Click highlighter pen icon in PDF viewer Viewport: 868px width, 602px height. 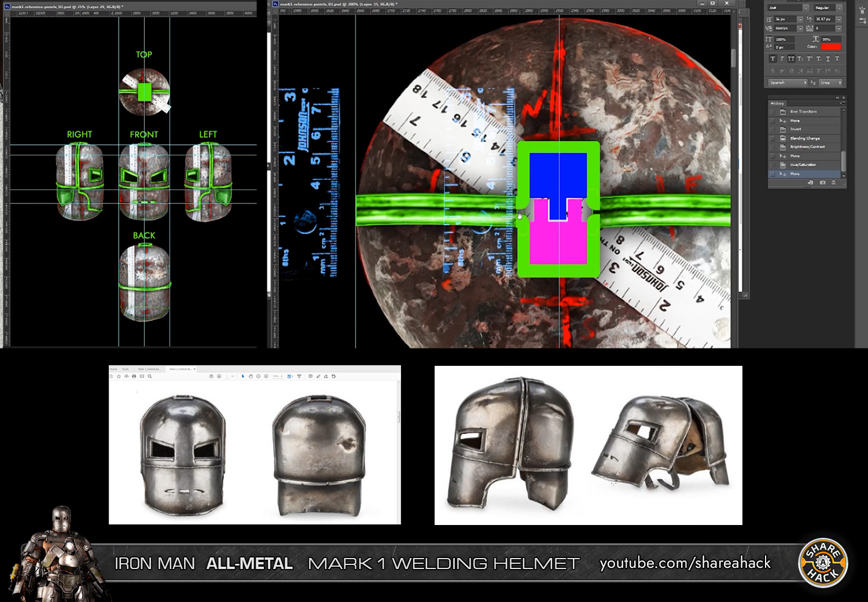pos(318,376)
